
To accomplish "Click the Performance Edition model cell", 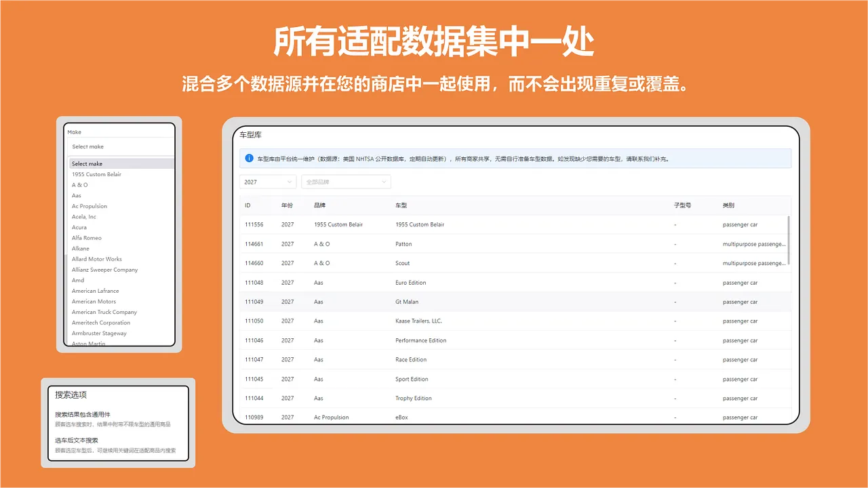I will (421, 340).
